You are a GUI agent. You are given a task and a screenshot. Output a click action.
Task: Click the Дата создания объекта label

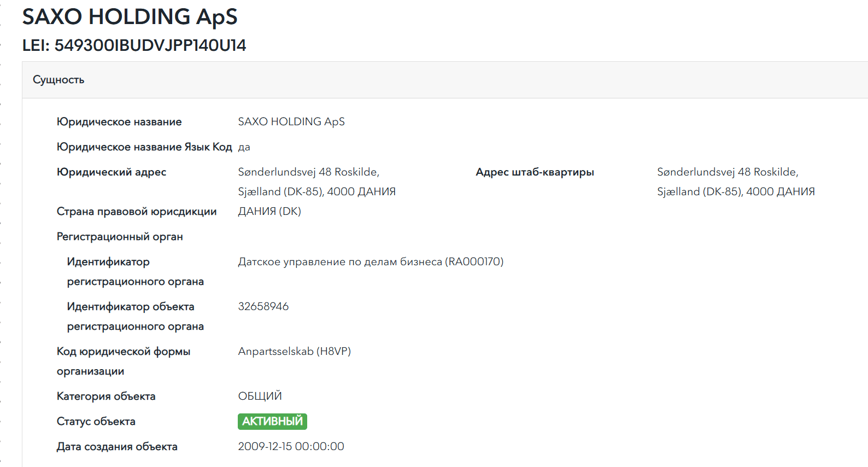(117, 447)
